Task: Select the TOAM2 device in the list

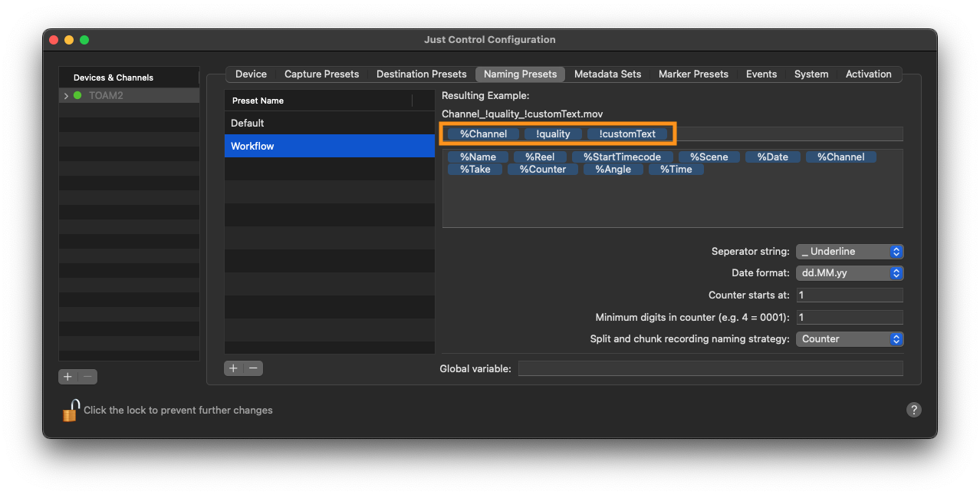Action: coord(129,96)
